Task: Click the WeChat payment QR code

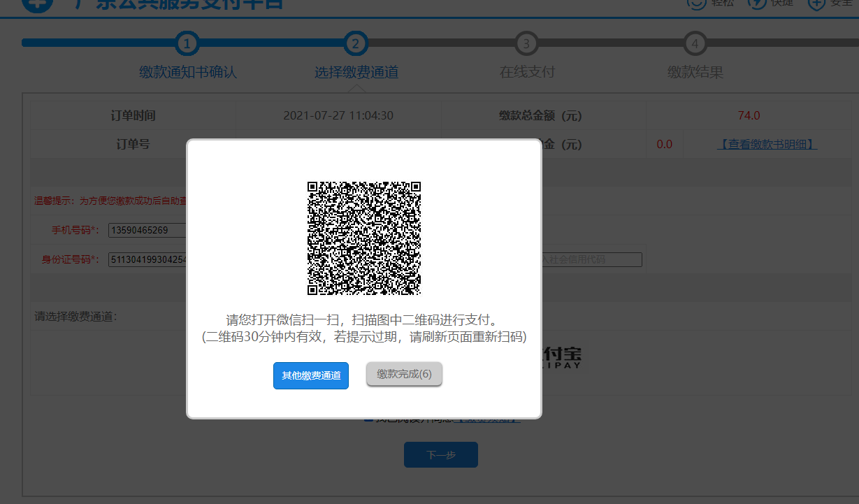Action: tap(364, 238)
